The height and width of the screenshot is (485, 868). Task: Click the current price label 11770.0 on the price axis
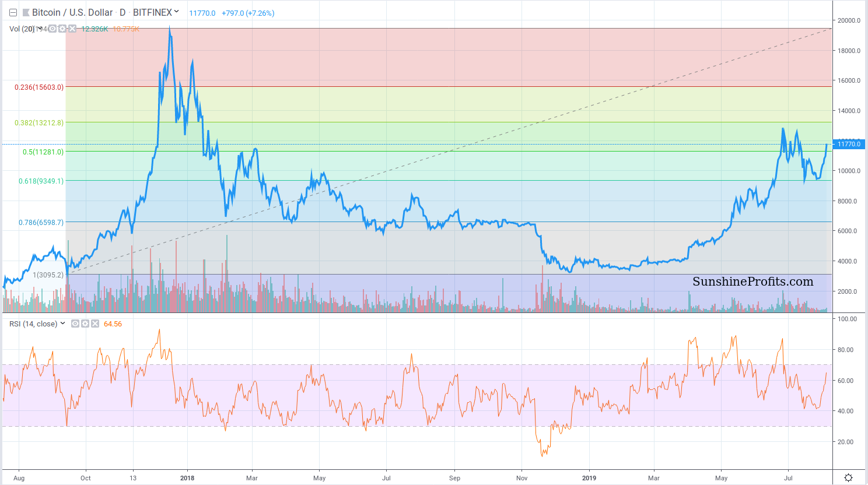click(849, 144)
